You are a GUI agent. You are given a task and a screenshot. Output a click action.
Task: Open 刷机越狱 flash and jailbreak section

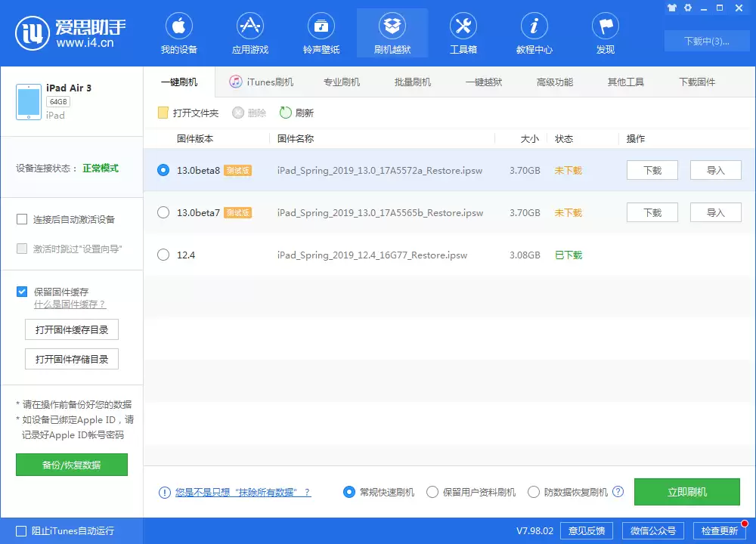pos(392,33)
